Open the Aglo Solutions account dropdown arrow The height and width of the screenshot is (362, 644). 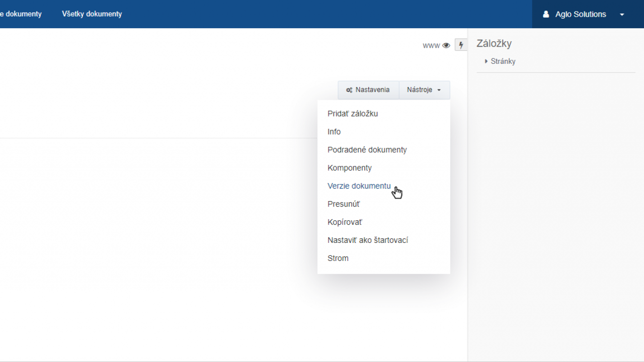tap(622, 15)
